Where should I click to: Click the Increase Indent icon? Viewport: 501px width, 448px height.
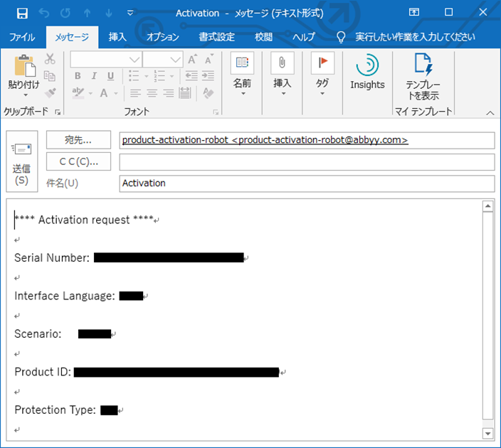coord(208,76)
